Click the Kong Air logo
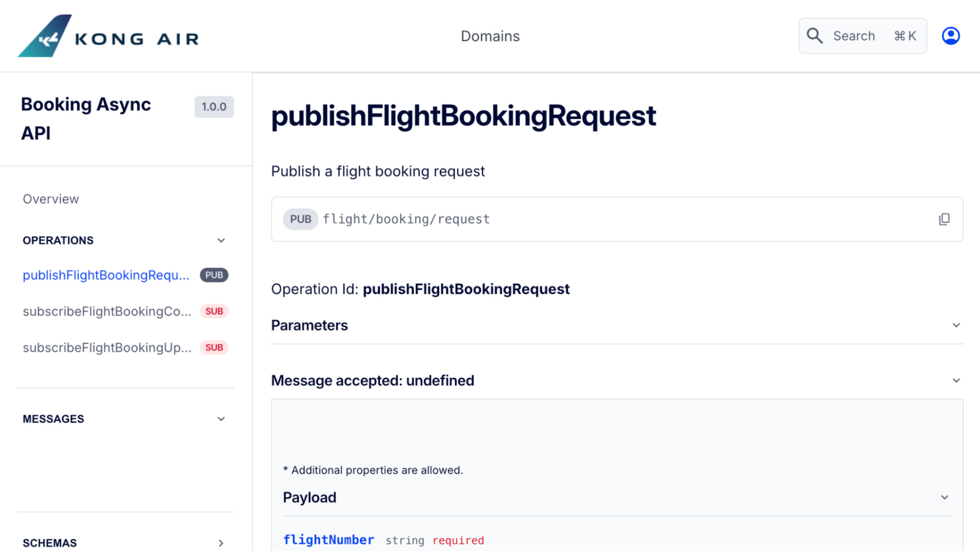Screen dimensions: 980x551 [x=108, y=36]
